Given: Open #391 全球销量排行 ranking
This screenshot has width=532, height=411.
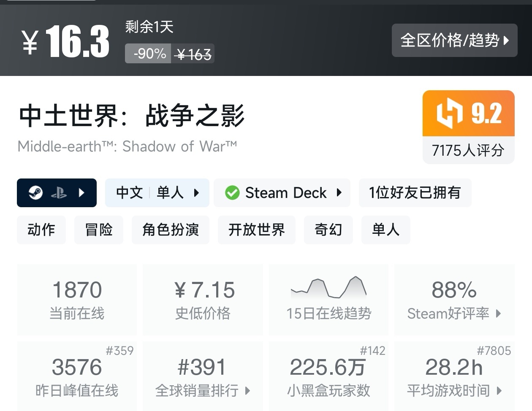Looking at the screenshot, I should [x=203, y=376].
